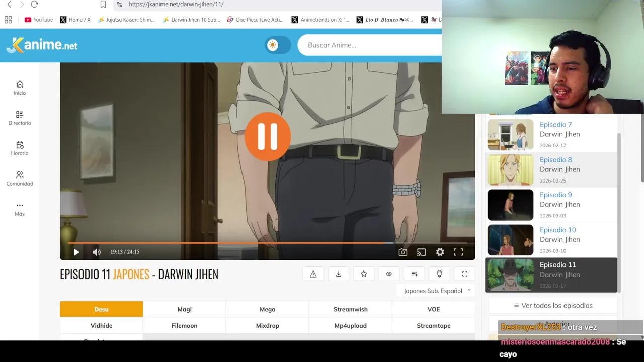Cast the video with the cast icon
The width and height of the screenshot is (644, 362).
[x=422, y=252]
